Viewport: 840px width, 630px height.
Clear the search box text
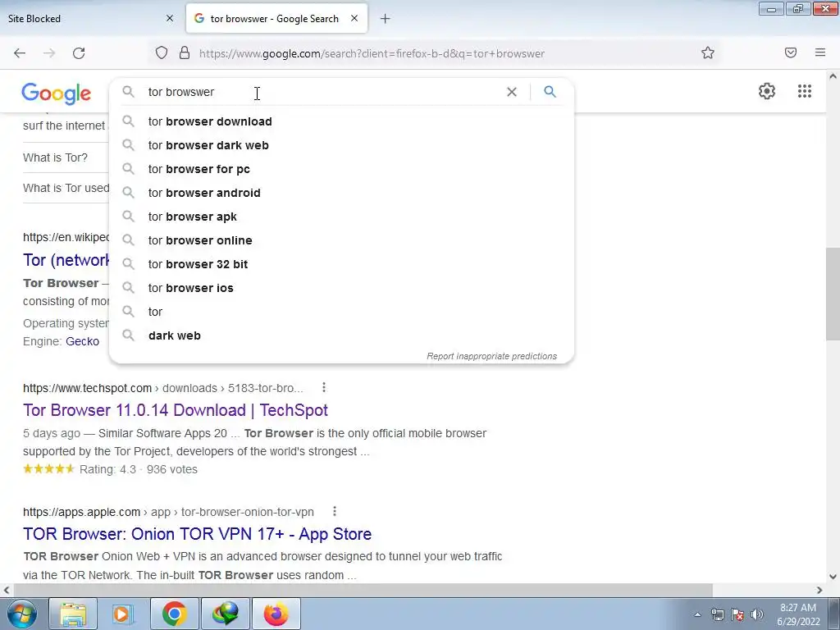(x=512, y=92)
